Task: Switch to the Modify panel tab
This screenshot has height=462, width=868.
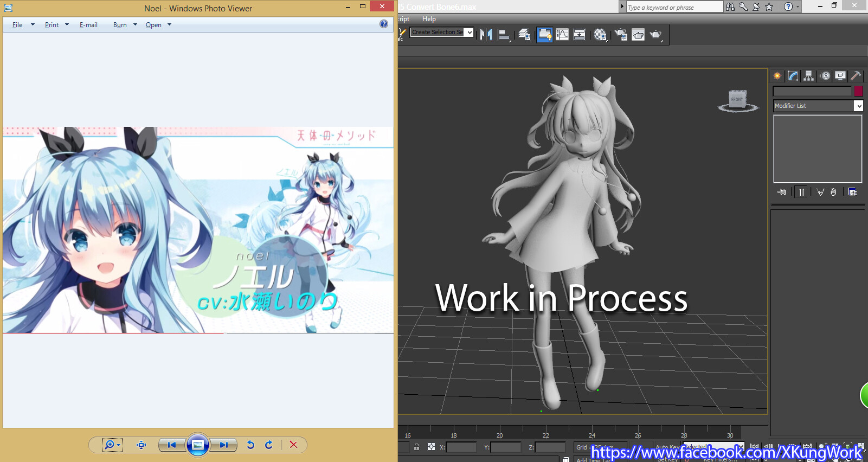Action: click(793, 76)
